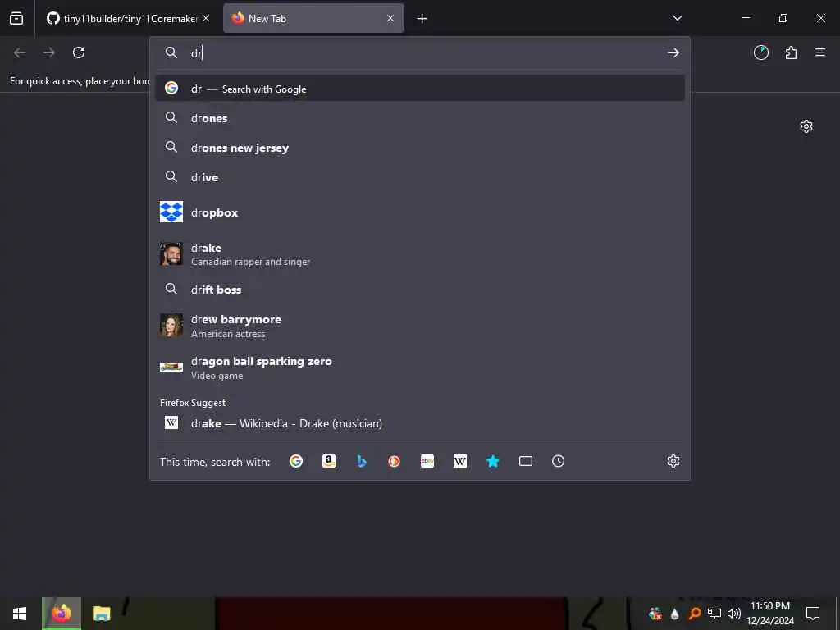Select the New Tab tab
840x630 pixels.
point(313,19)
